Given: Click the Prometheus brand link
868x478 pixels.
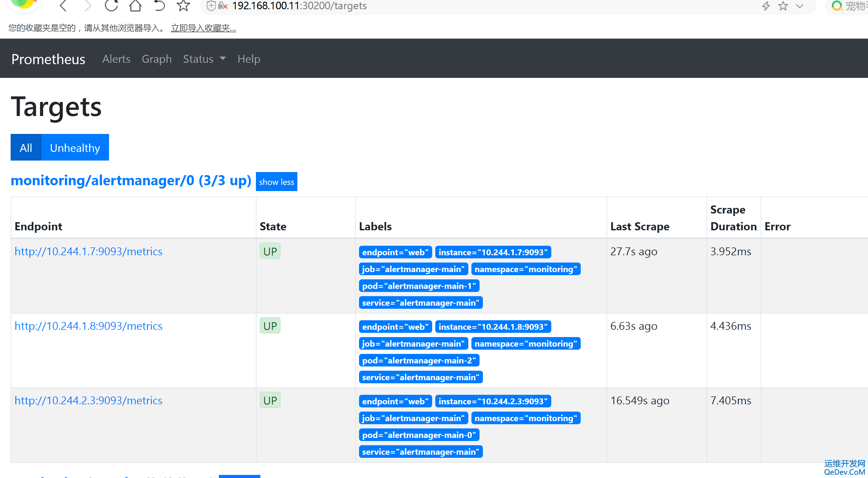Looking at the screenshot, I should [48, 59].
